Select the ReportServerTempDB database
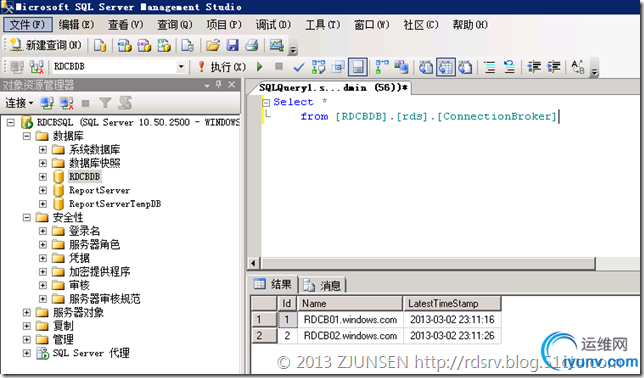 (115, 204)
